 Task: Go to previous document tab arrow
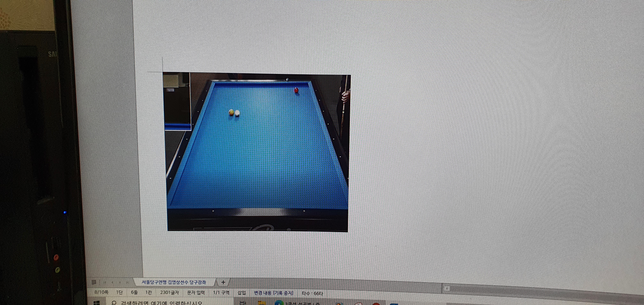tap(112, 282)
